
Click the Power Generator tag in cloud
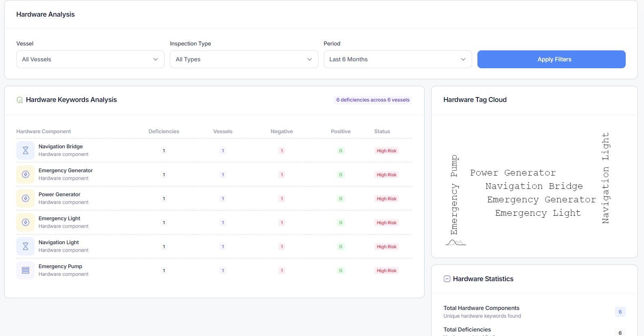pos(513,173)
